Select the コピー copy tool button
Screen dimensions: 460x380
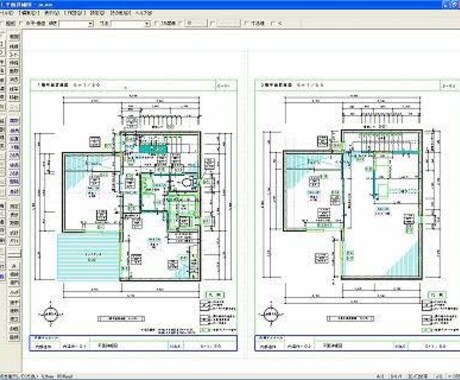pos(14,54)
